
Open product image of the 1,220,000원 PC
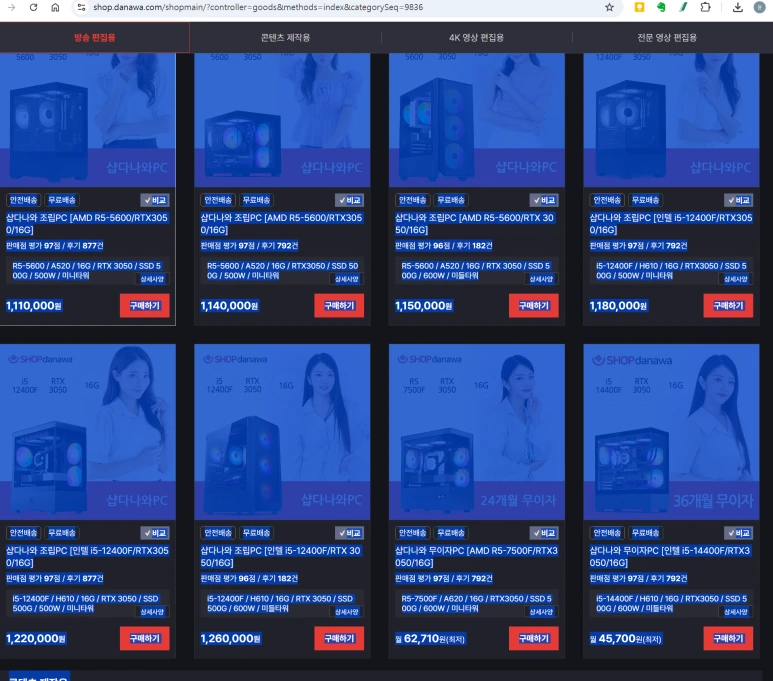click(x=88, y=432)
